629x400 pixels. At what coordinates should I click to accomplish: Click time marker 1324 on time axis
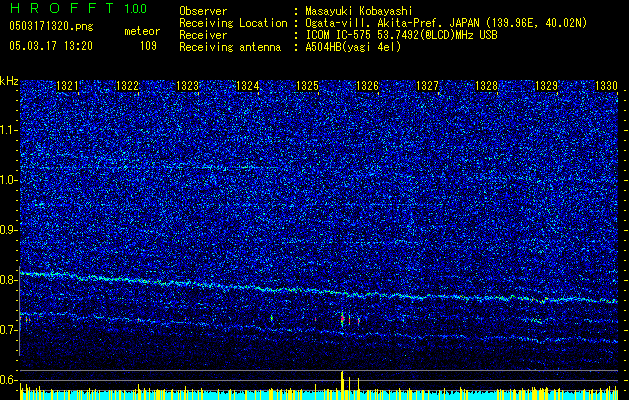(248, 85)
